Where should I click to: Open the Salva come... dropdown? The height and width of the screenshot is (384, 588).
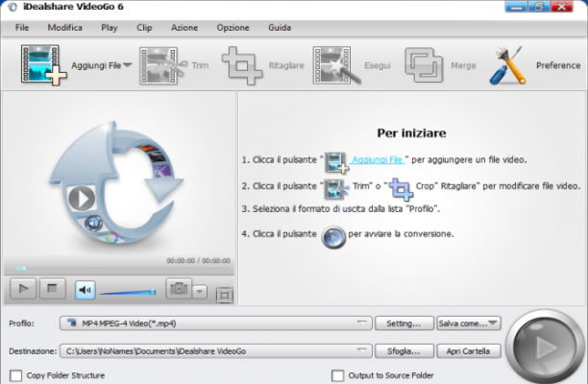pos(468,324)
